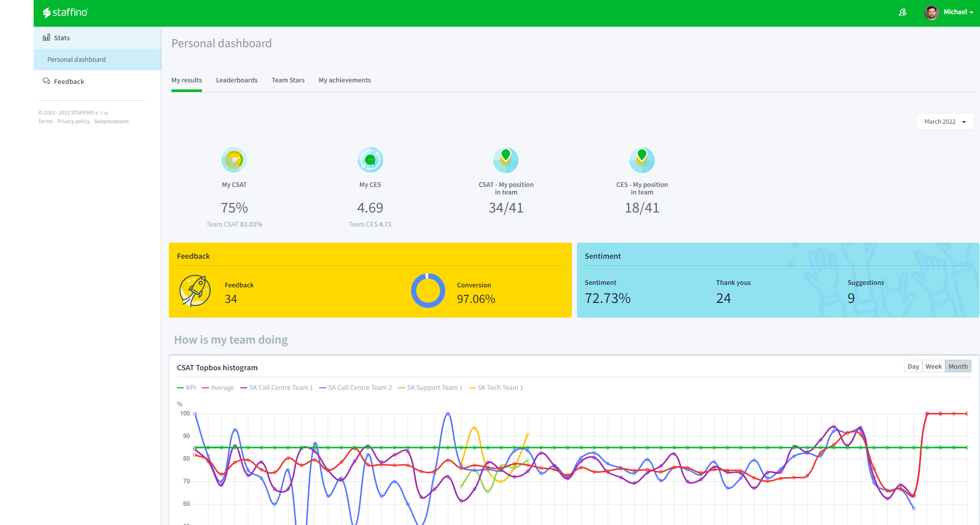Toggle SK Call Centre Team 1 series
The width and height of the screenshot is (980, 525).
[277, 388]
